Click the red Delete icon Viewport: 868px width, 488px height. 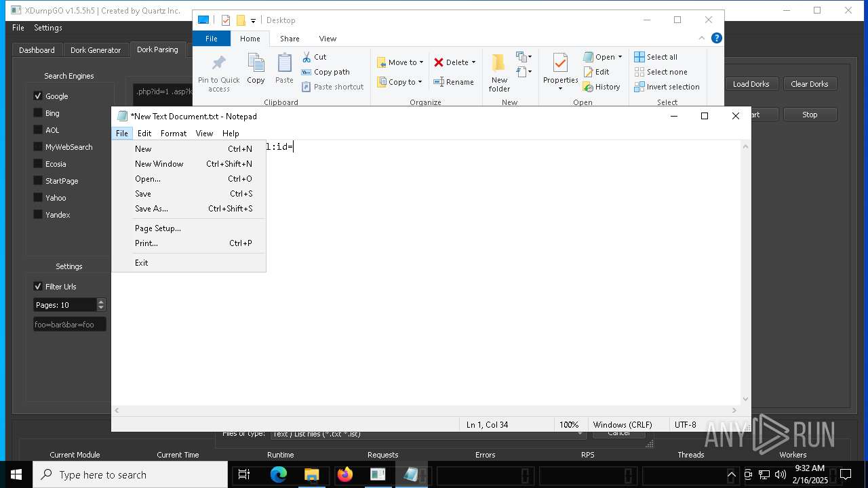click(x=439, y=62)
